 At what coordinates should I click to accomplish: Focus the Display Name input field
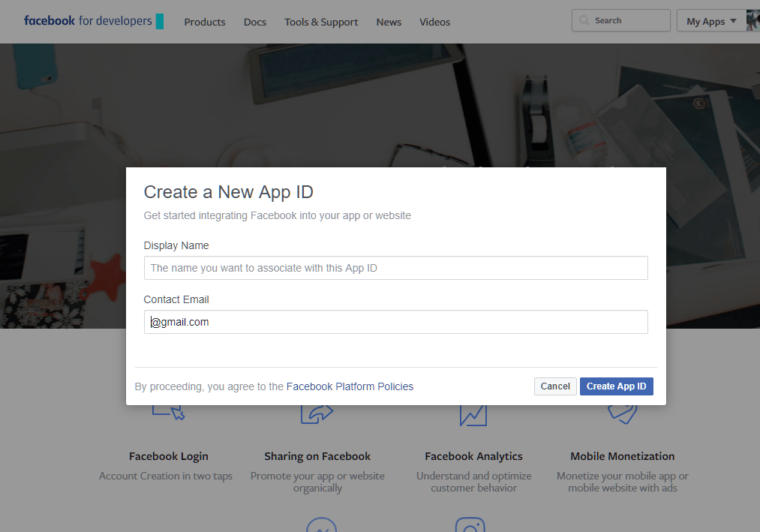[395, 268]
